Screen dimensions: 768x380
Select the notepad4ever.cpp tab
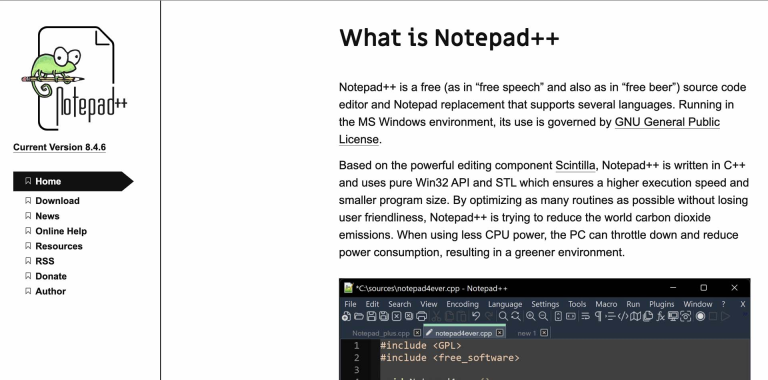tap(463, 333)
